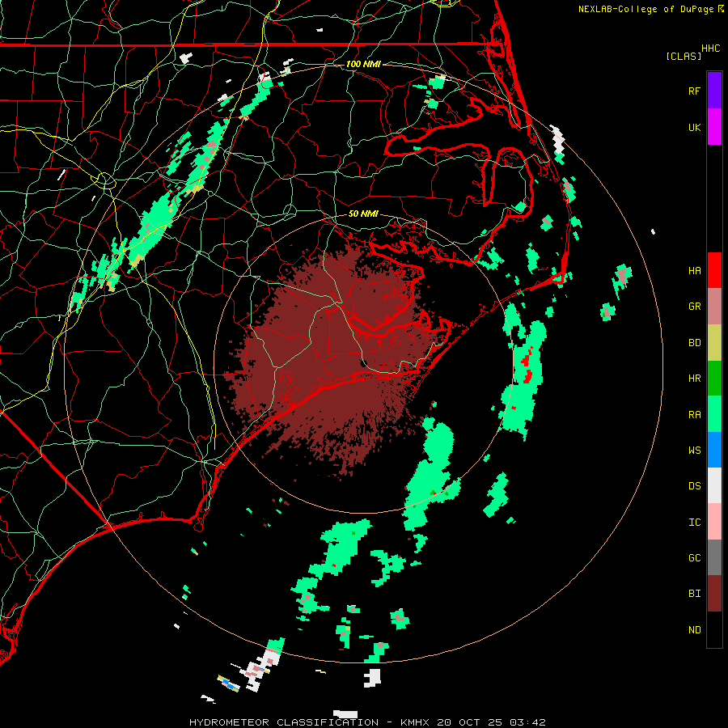Click the HA red legend color block
The image size is (728, 728).
714,270
